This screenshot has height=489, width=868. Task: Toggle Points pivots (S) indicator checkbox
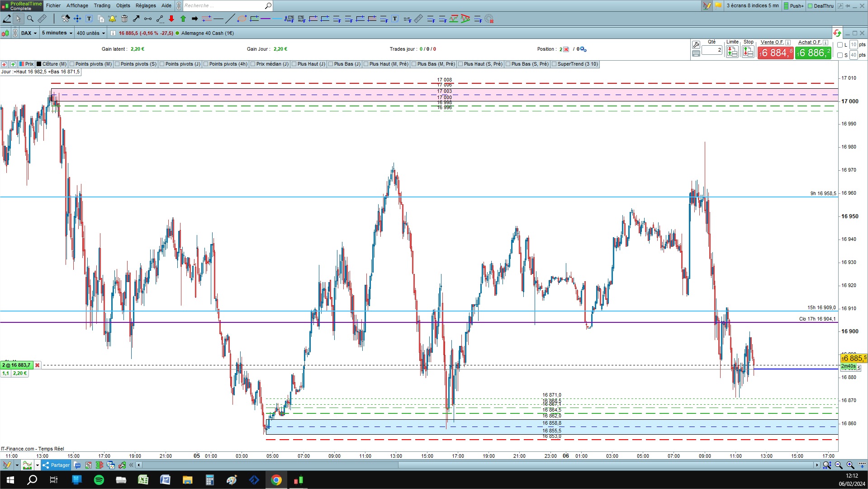[x=118, y=64]
